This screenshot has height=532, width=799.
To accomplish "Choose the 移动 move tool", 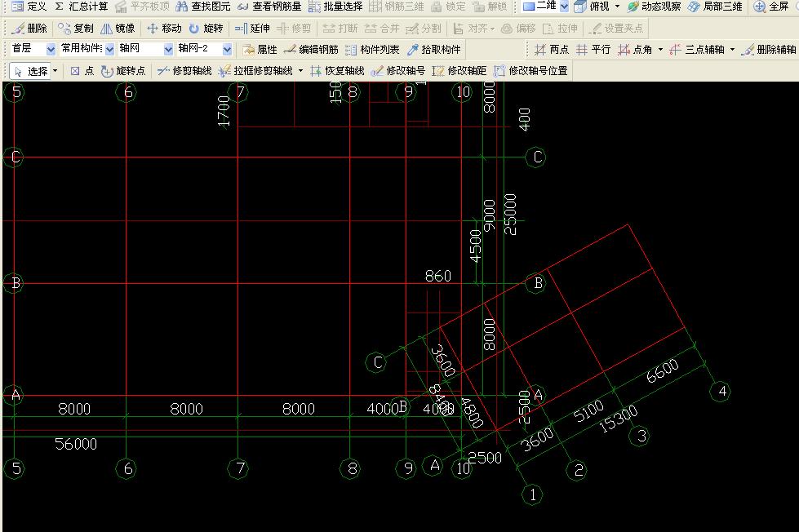I will [x=164, y=29].
